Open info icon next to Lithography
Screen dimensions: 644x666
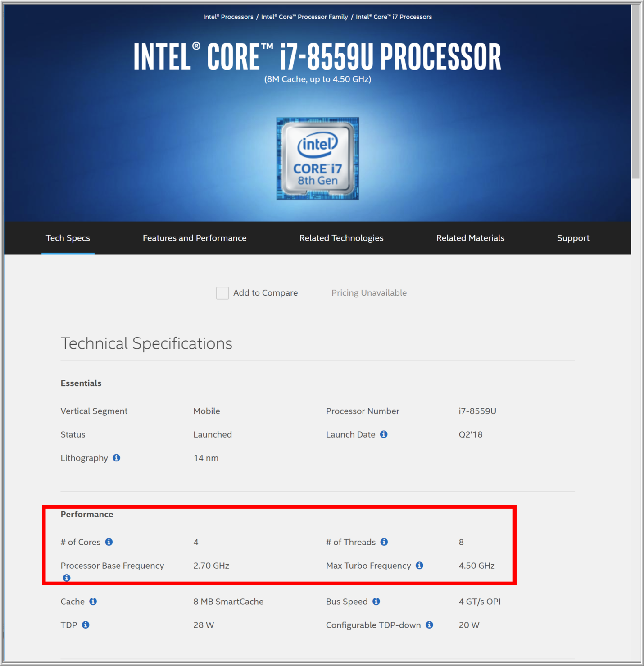(x=117, y=458)
